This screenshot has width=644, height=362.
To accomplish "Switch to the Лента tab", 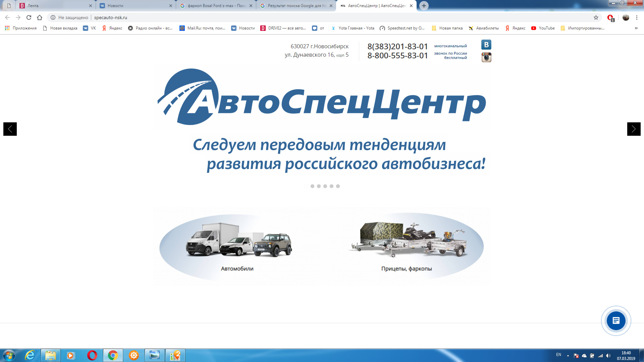I will [54, 6].
